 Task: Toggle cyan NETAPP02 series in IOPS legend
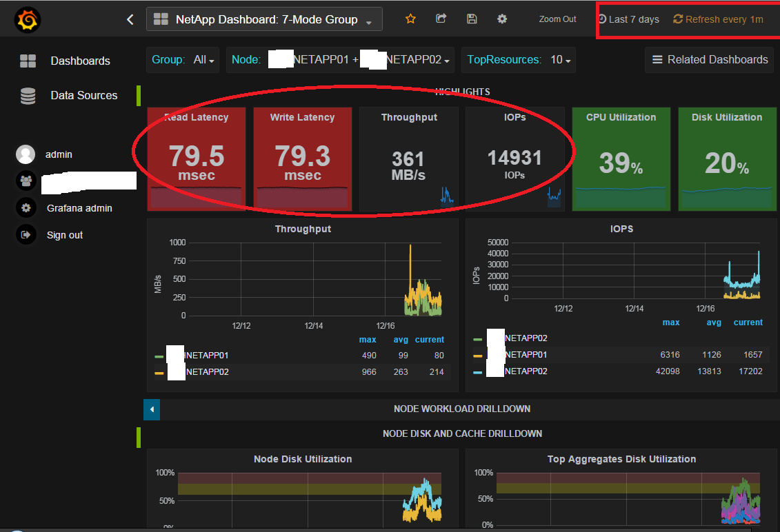(x=526, y=372)
